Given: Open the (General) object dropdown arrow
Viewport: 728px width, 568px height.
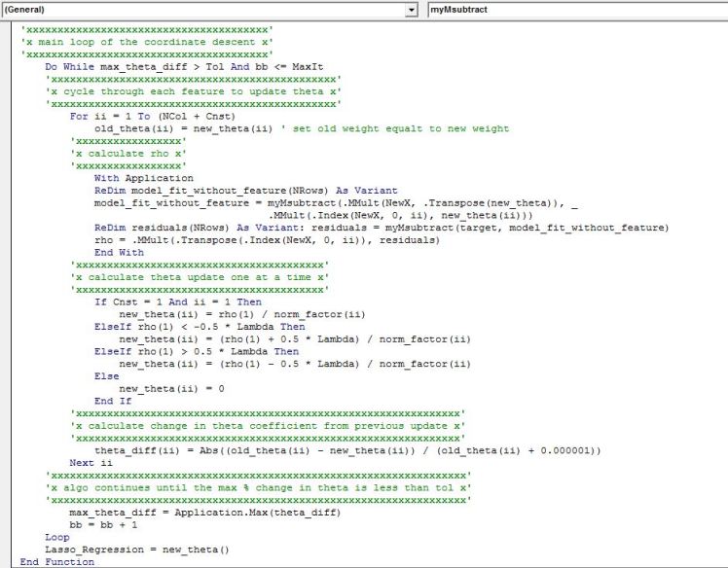Looking at the screenshot, I should point(413,9).
